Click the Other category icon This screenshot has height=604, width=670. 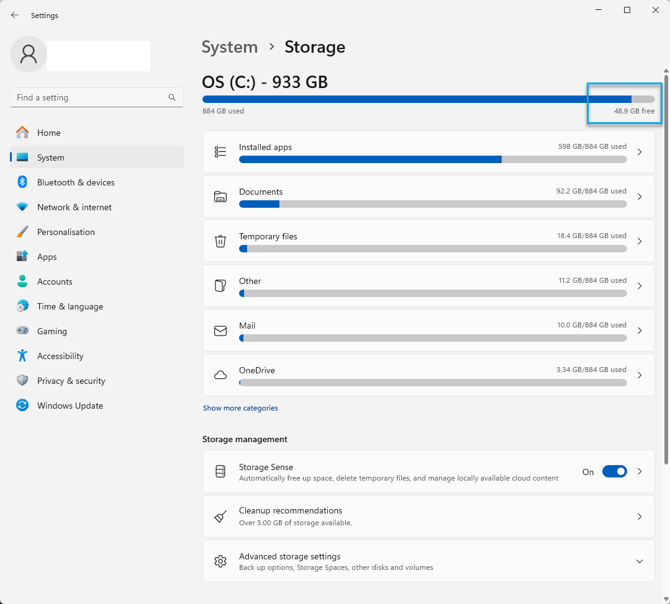click(220, 285)
